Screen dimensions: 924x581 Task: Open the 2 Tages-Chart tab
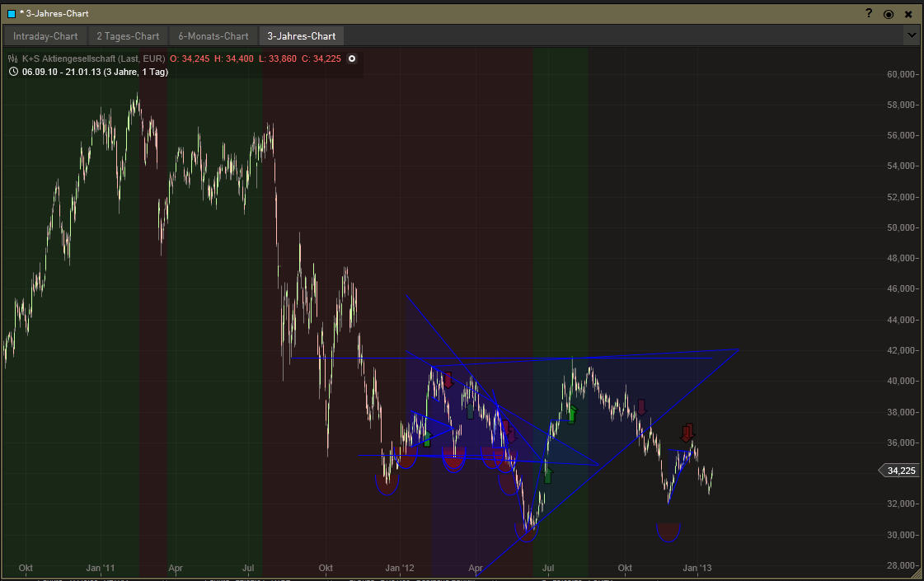(128, 36)
